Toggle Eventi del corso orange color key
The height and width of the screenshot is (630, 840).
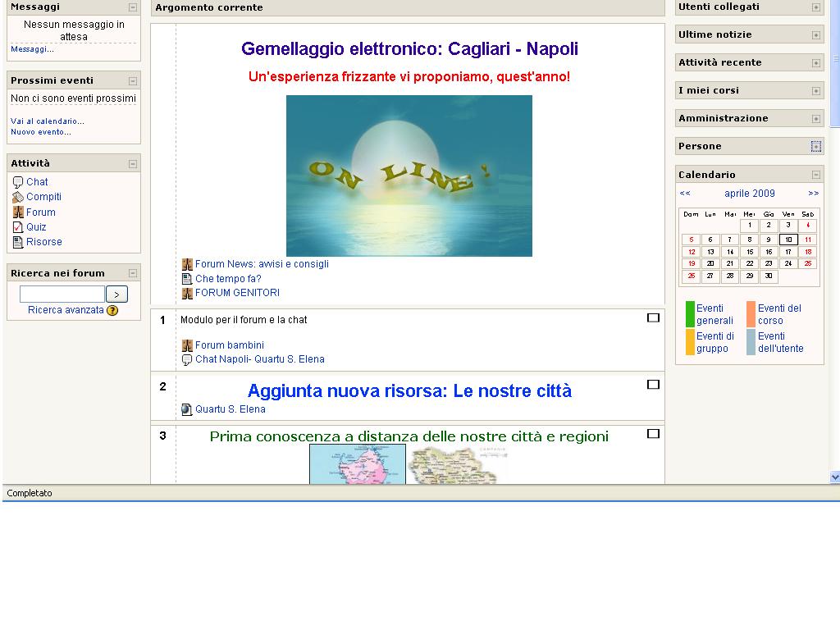[751, 314]
